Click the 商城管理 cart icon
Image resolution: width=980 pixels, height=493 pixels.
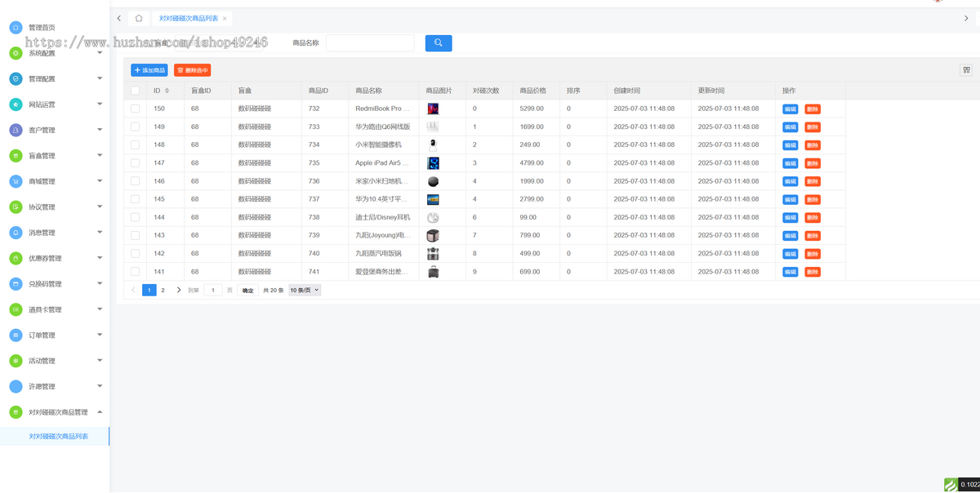tap(16, 181)
